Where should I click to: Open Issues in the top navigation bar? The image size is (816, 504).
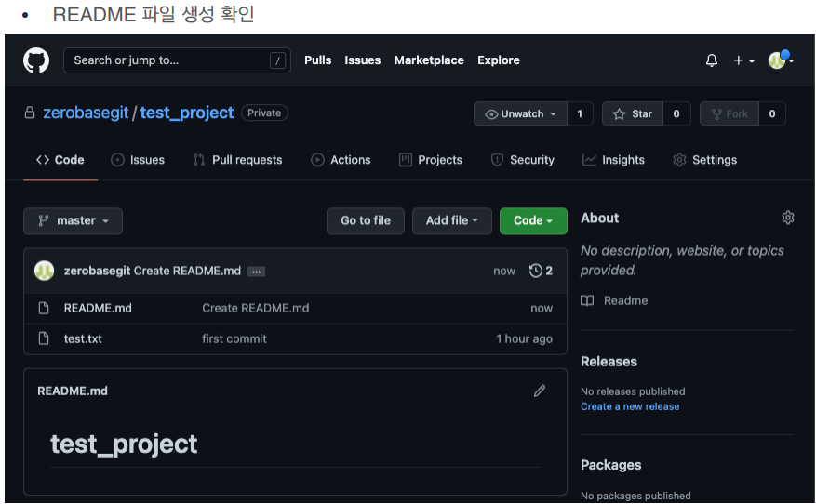point(362,60)
